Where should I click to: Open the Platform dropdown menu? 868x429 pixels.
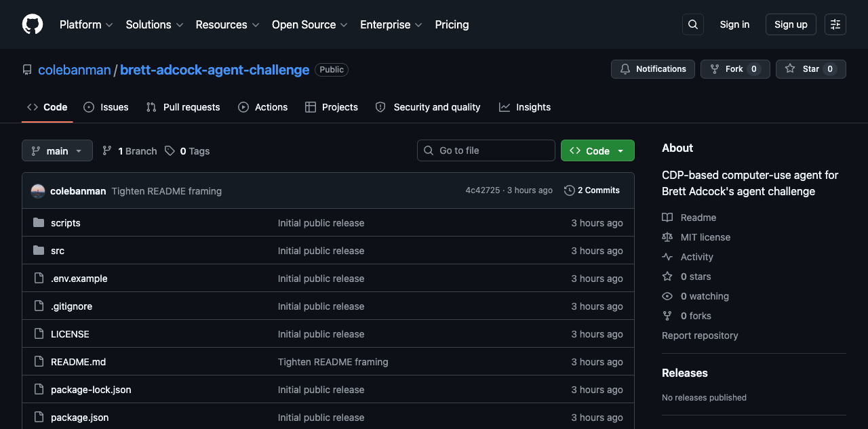(x=86, y=24)
